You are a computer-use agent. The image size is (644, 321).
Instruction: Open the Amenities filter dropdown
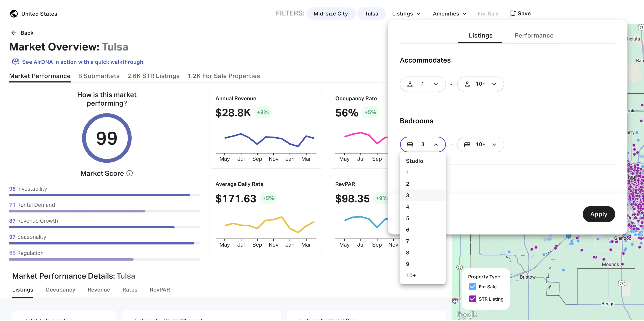(449, 14)
